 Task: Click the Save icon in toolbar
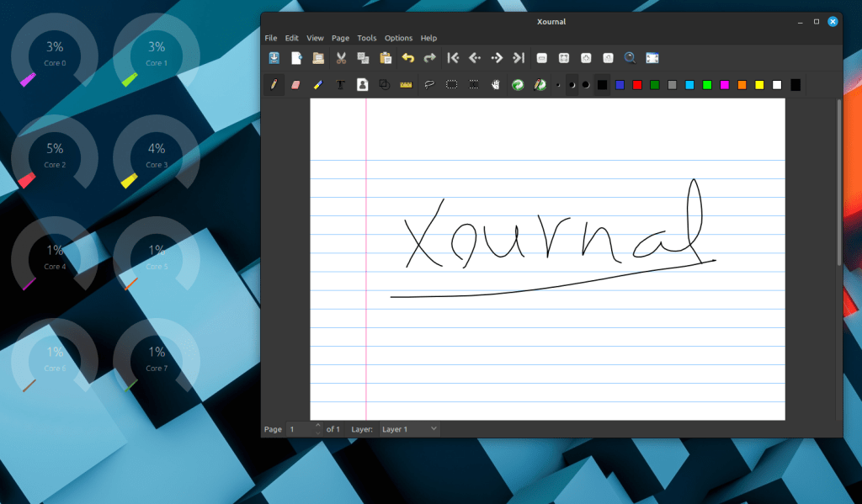point(274,58)
